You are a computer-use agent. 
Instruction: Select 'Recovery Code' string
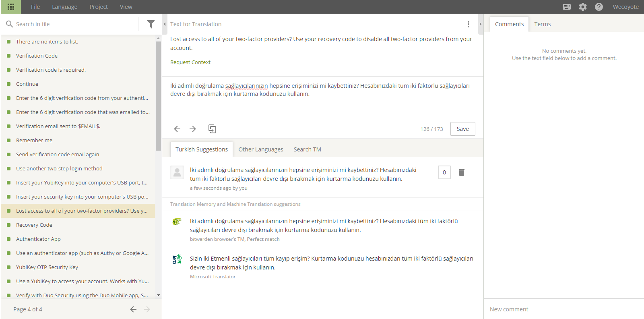coord(78,225)
